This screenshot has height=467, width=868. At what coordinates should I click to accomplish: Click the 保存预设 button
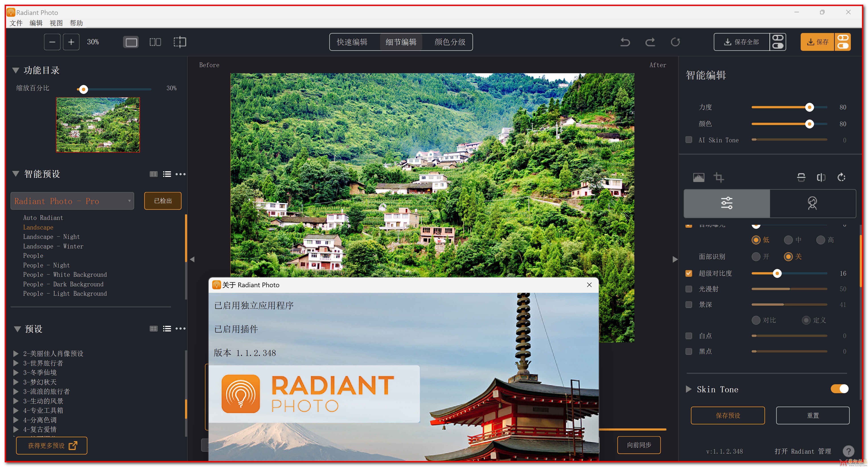pyautogui.click(x=728, y=416)
